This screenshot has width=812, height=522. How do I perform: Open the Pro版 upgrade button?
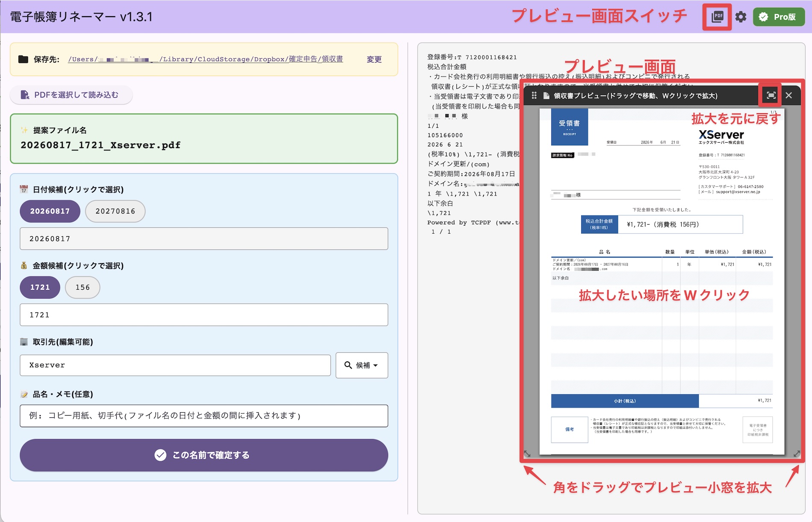pos(779,17)
